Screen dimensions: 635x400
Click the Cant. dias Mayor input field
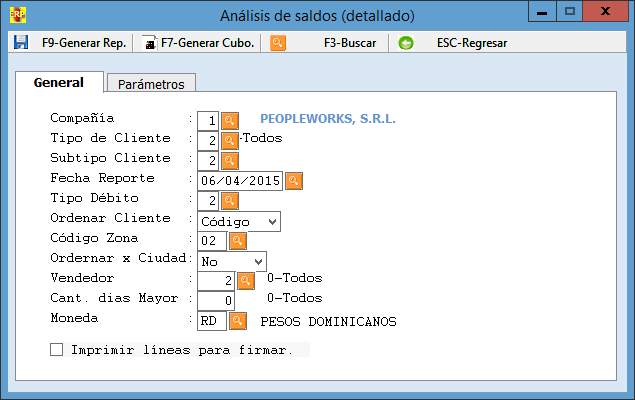(215, 301)
